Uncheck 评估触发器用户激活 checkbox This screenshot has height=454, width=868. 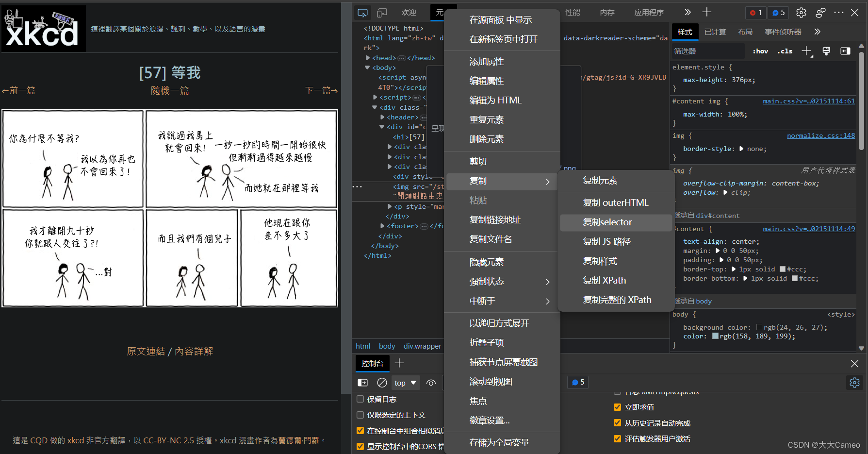(x=617, y=438)
